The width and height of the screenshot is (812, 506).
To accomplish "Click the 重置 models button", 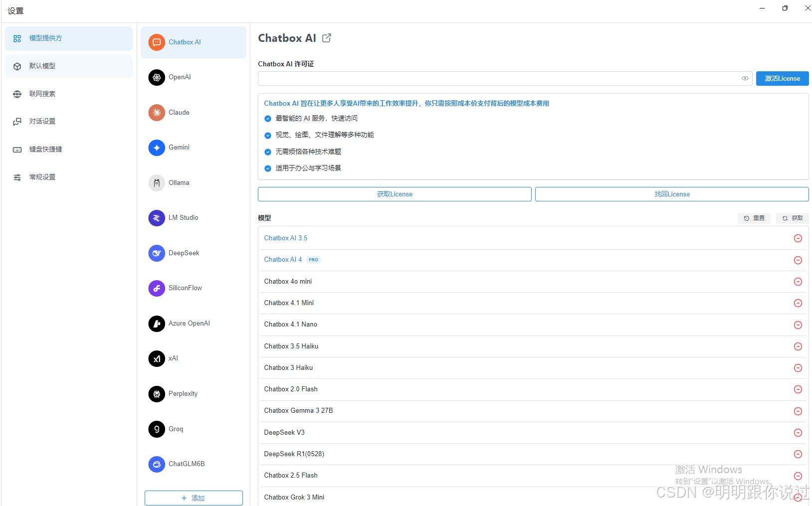I will pos(754,218).
